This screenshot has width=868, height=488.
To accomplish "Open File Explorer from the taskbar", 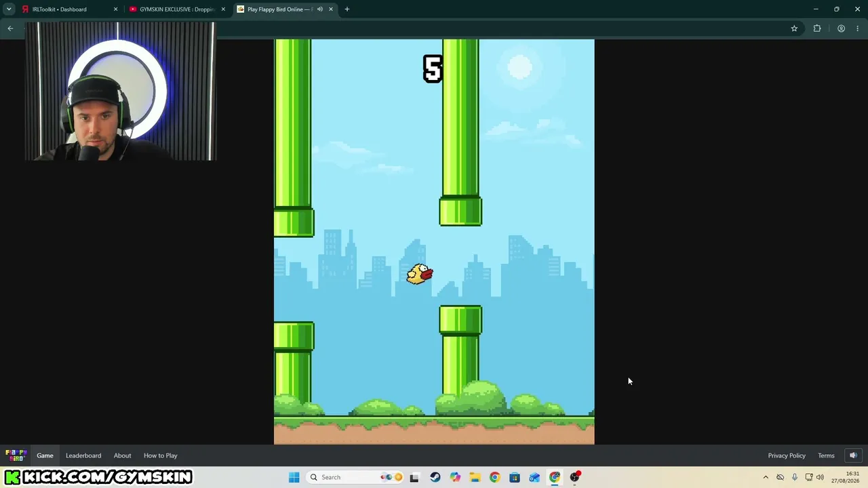I will pos(475,477).
